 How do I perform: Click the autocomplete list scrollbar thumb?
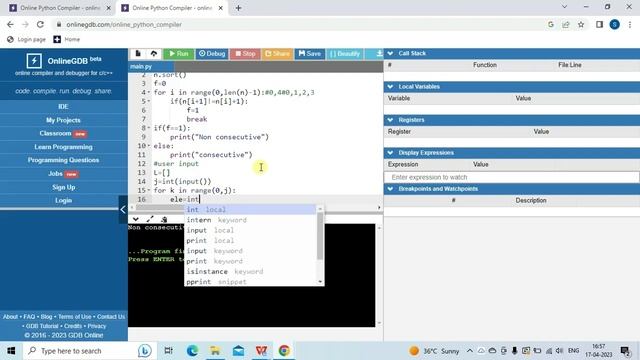[x=320, y=236]
